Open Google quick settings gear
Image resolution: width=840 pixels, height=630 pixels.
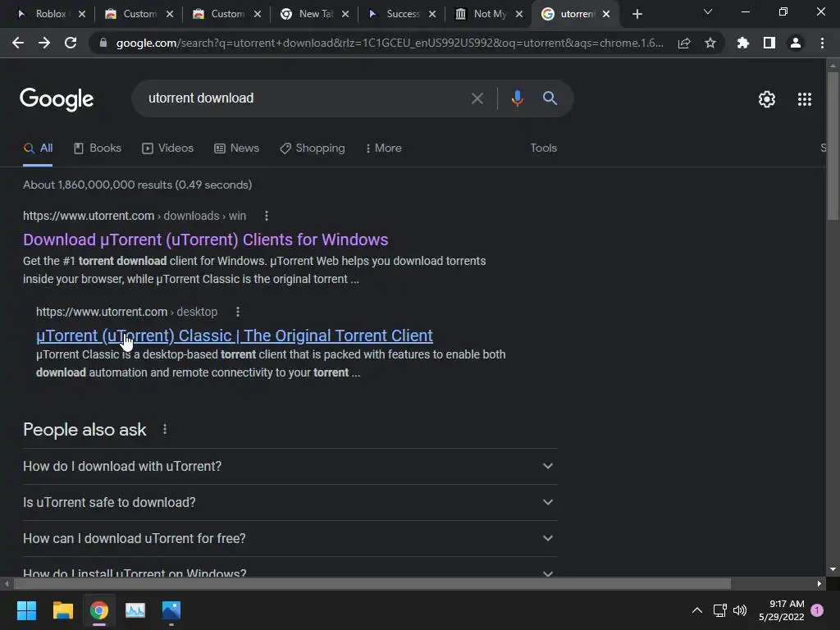[767, 99]
